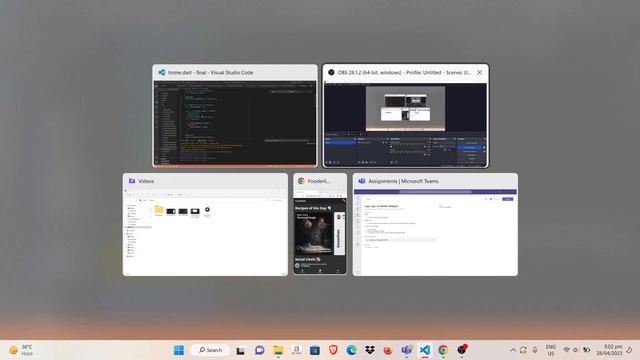Open File Explorer from the taskbar
Image resolution: width=640 pixels, height=360 pixels.
click(278, 350)
